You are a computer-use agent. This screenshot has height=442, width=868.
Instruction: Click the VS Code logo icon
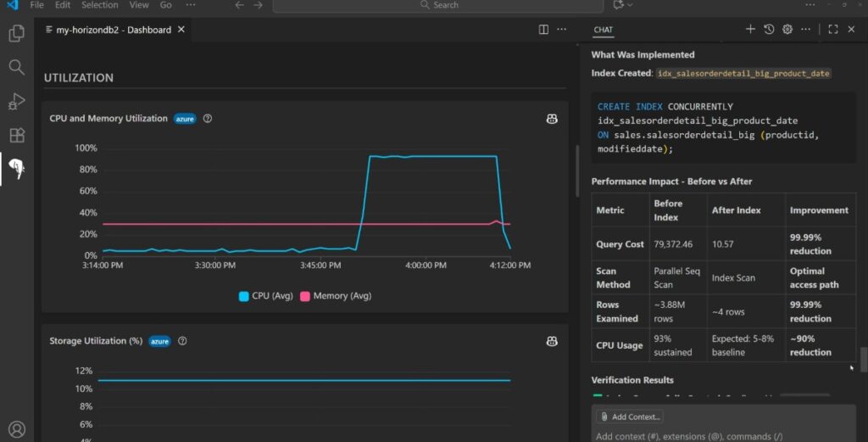pyautogui.click(x=12, y=5)
